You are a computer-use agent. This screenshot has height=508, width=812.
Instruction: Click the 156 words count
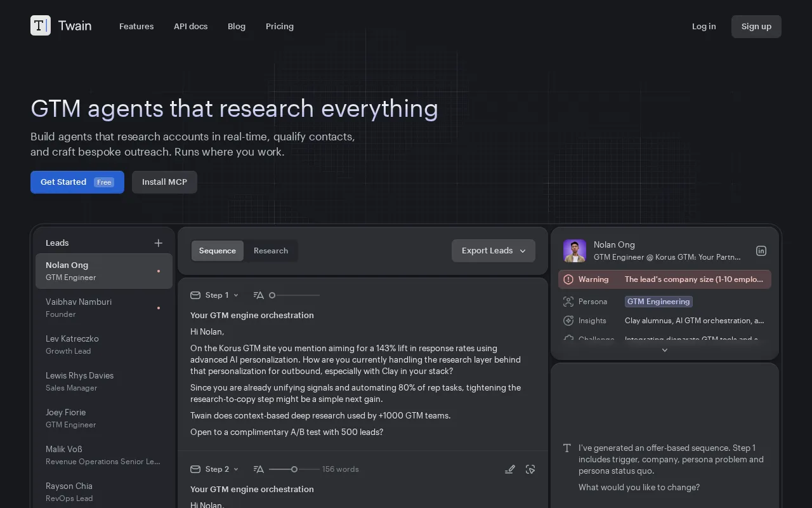(x=341, y=469)
